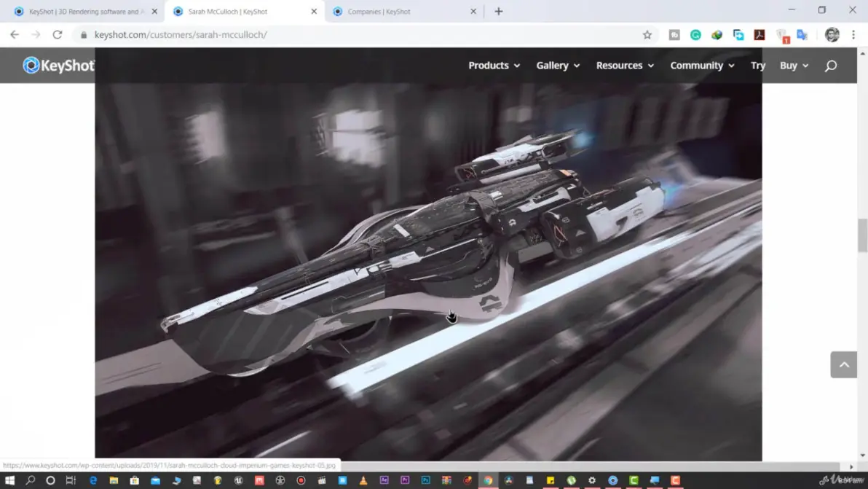Open the Chrome three-dot menu
Viewport: 868px width, 489px height.
pyautogui.click(x=853, y=35)
